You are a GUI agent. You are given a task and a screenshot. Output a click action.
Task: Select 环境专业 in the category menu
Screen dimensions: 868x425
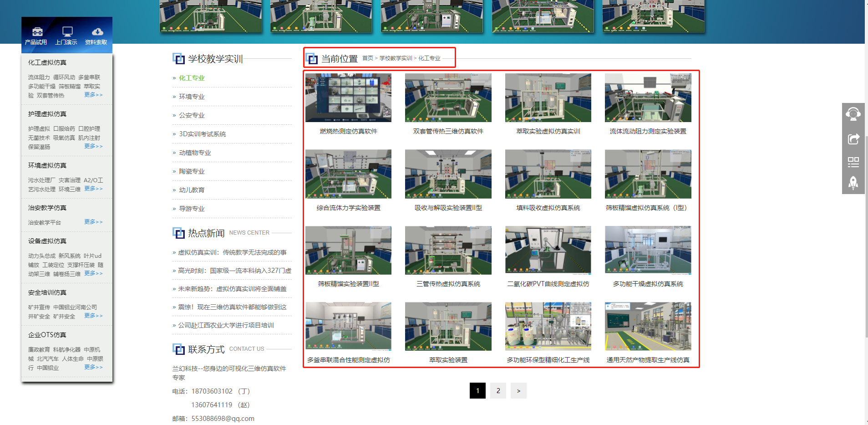tap(192, 97)
